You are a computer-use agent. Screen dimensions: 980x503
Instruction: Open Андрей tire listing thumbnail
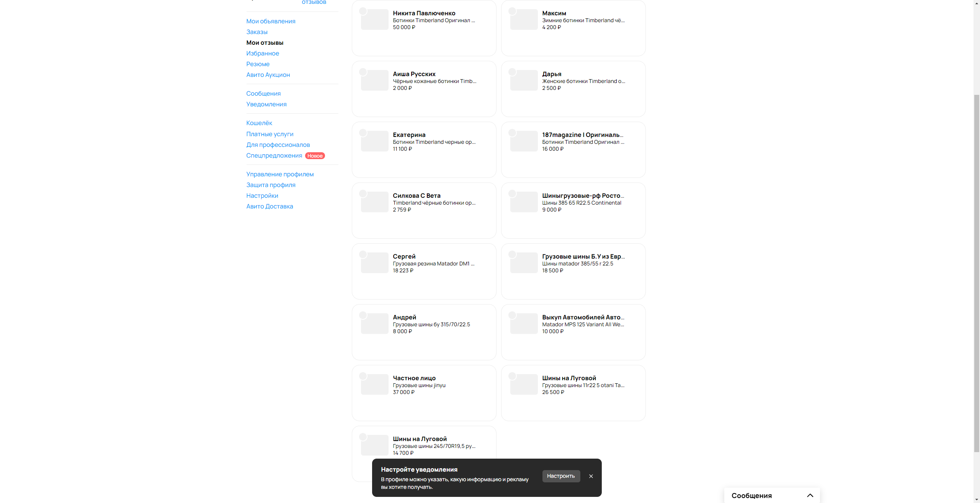click(x=375, y=324)
